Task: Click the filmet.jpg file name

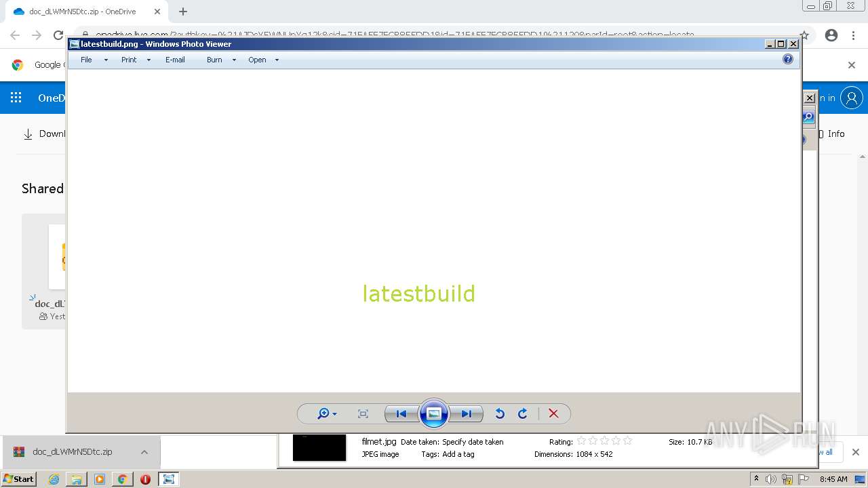Action: point(379,442)
